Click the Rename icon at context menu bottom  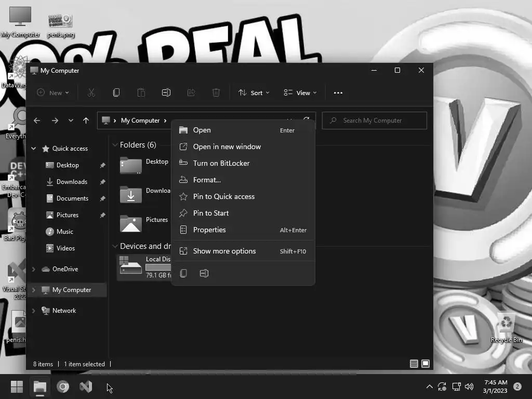click(x=204, y=273)
